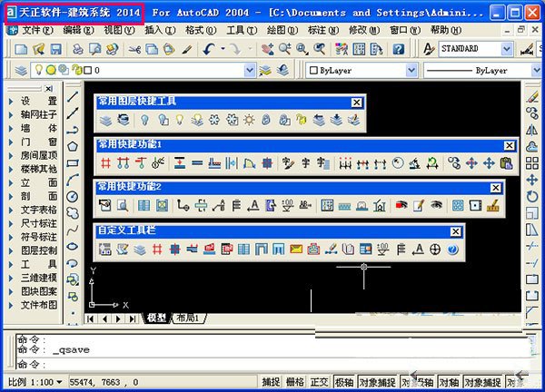545x392 pixels.
Task: Open the Layer Properties Manager icon
Action: [21, 71]
